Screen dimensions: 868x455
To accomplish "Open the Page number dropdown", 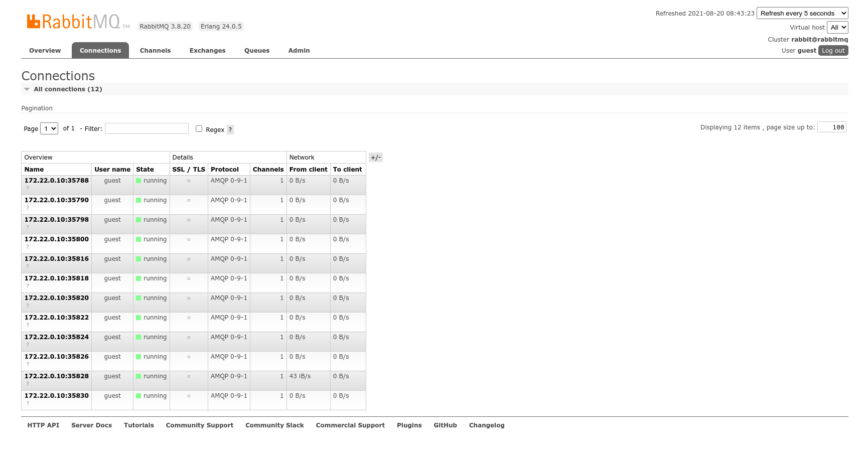I will coord(49,128).
